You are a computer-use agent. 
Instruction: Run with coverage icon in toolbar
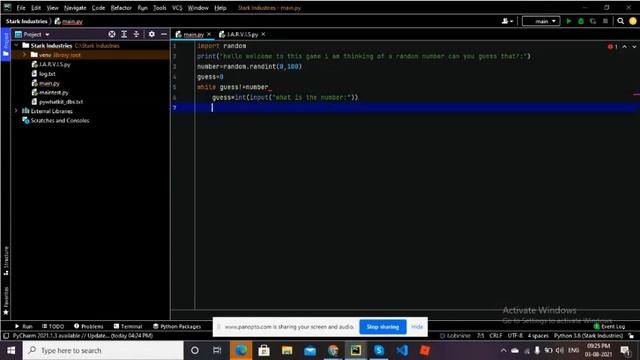point(593,21)
